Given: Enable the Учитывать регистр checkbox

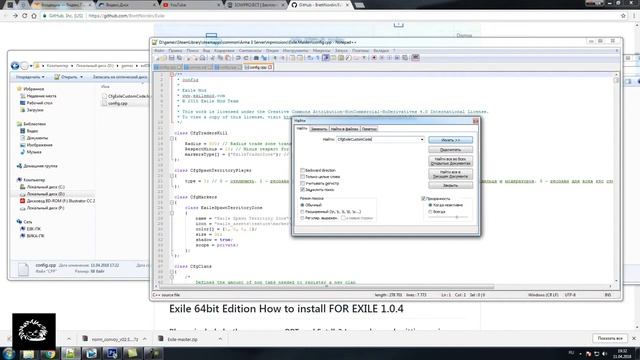Looking at the screenshot, I should coord(302,183).
